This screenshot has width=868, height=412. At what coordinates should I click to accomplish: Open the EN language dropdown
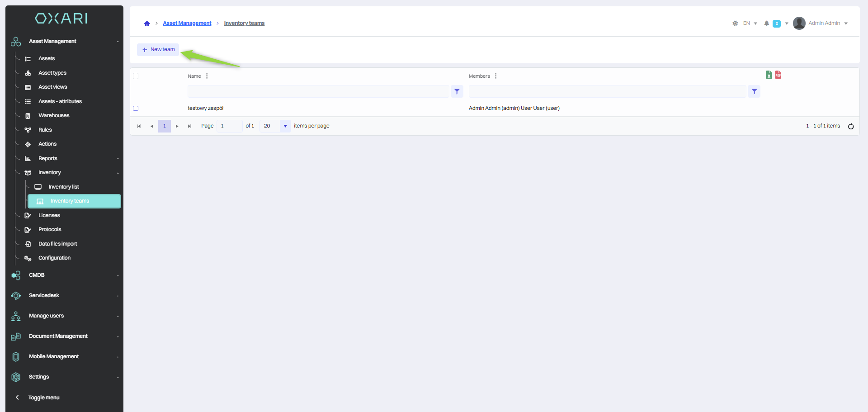(750, 24)
